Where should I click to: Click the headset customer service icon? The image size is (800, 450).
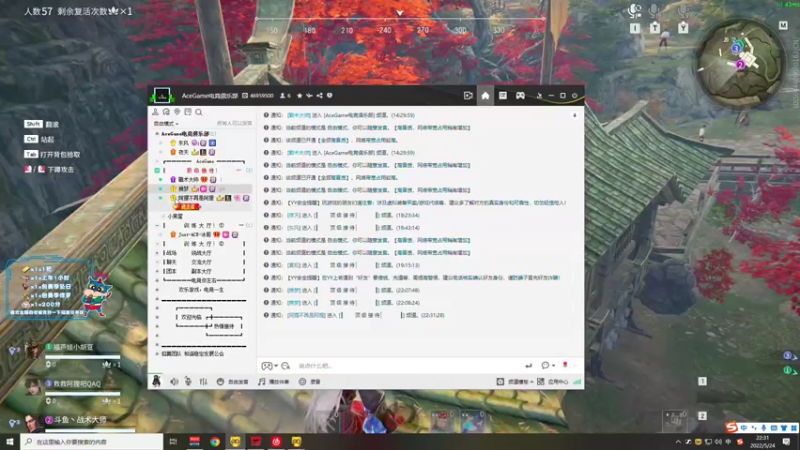pos(166,112)
